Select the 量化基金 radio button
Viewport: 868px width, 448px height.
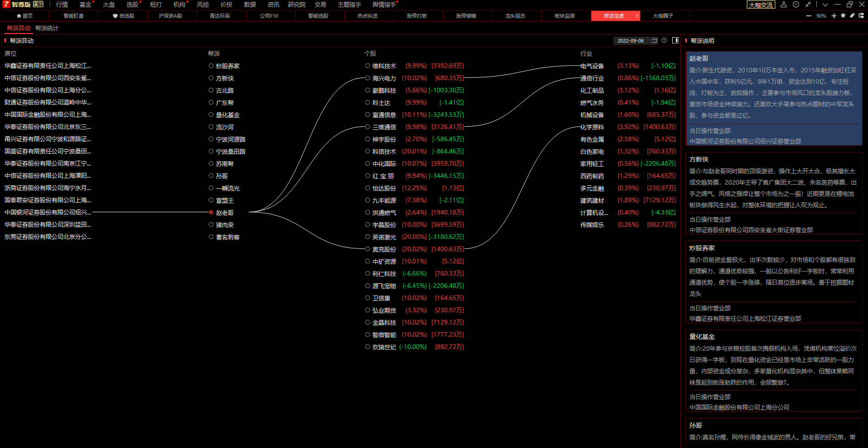click(x=211, y=114)
